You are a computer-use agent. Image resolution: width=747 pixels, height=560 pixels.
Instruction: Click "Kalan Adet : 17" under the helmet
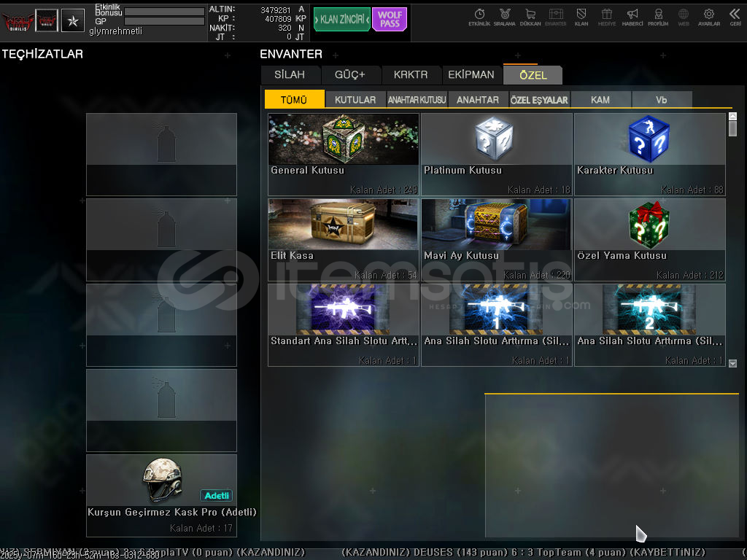pos(201,528)
